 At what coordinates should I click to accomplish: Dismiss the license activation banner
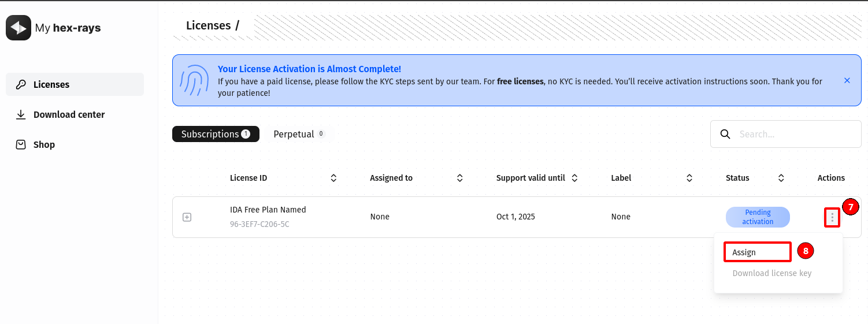point(847,80)
